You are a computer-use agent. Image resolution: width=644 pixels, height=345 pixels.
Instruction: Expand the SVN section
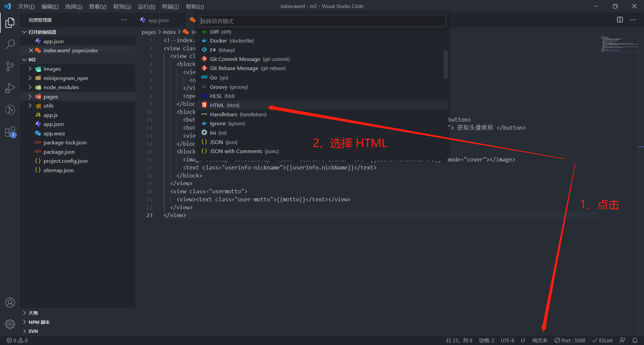tap(78, 331)
